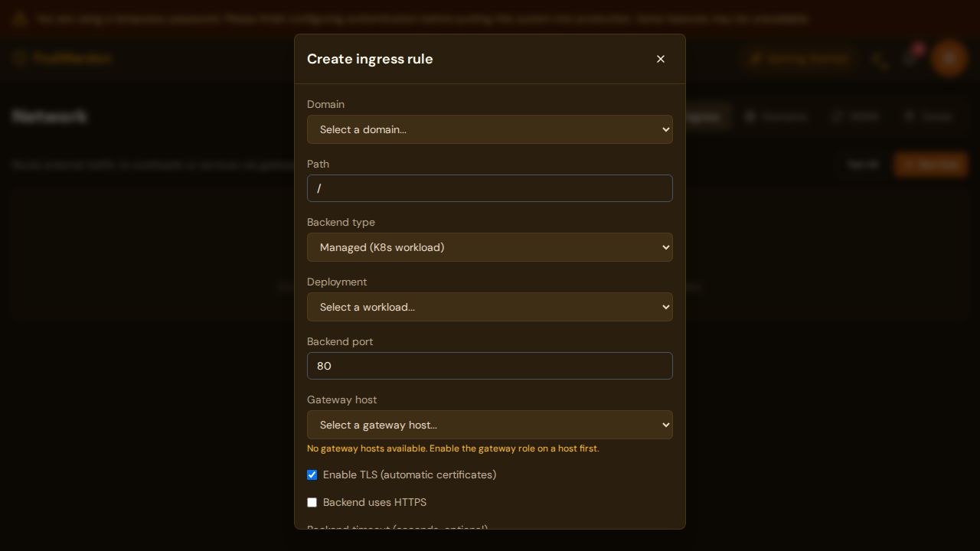
Task: Open the notifications bell icon
Action: (x=910, y=58)
